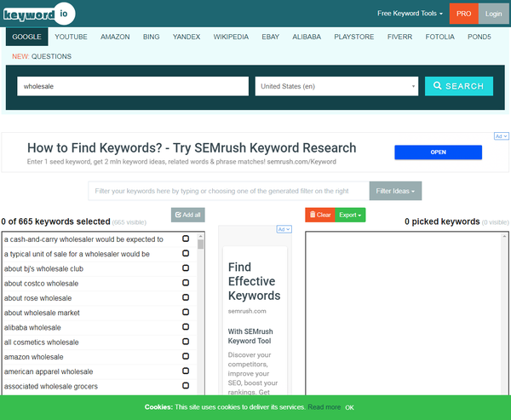Go to the PLAYSTORE tab
Image resolution: width=511 pixels, height=420 pixels.
pyautogui.click(x=354, y=37)
